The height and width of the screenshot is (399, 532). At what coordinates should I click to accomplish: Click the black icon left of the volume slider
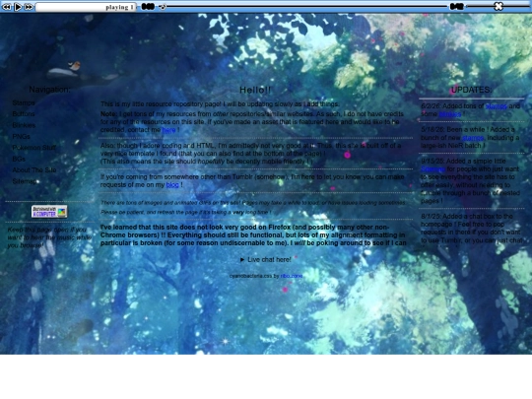(457, 7)
